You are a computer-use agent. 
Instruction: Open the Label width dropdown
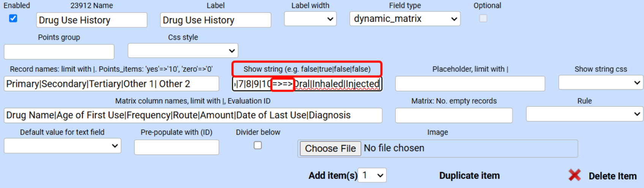pos(310,19)
